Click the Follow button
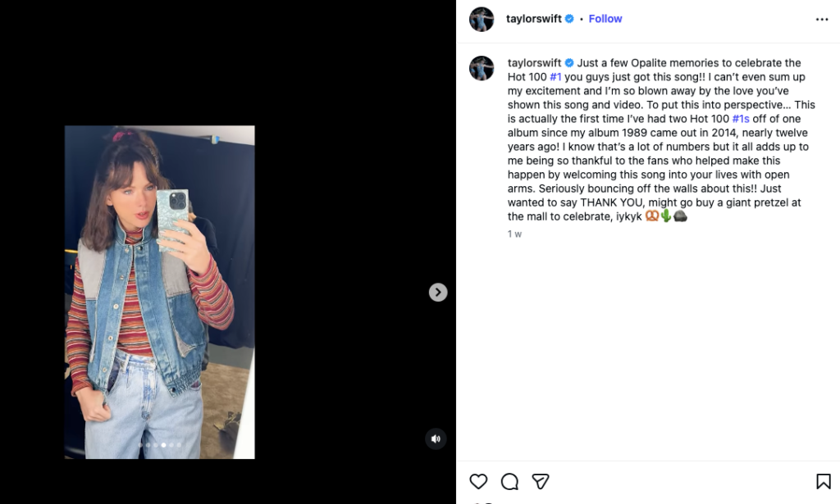 coord(605,19)
